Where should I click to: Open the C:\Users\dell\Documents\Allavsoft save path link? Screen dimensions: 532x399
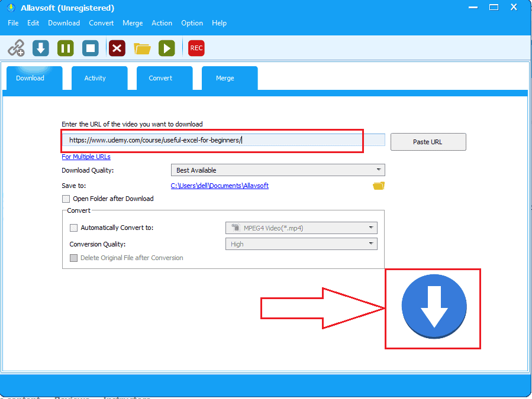220,186
